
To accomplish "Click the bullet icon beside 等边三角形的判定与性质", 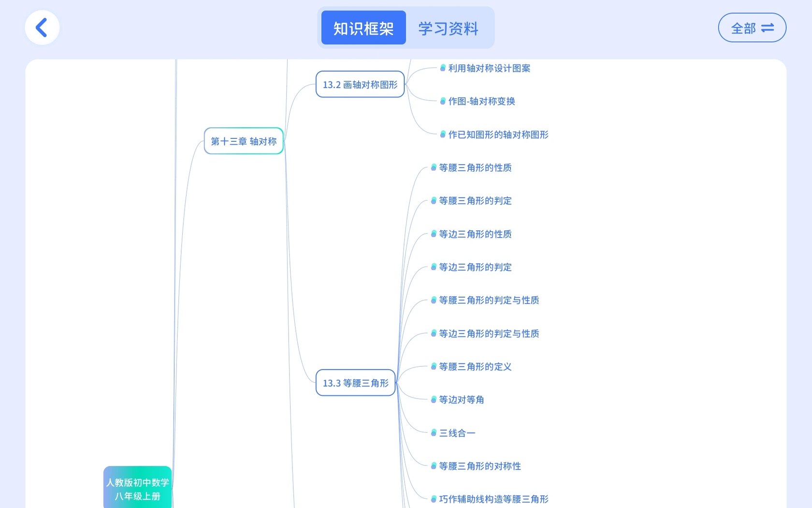I will pos(434,333).
